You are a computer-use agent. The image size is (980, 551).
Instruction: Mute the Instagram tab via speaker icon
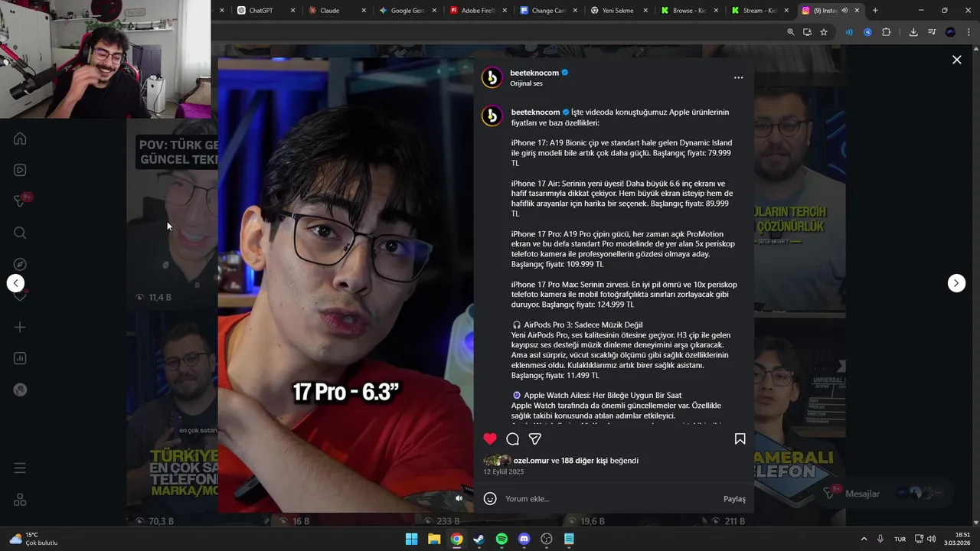click(x=844, y=11)
